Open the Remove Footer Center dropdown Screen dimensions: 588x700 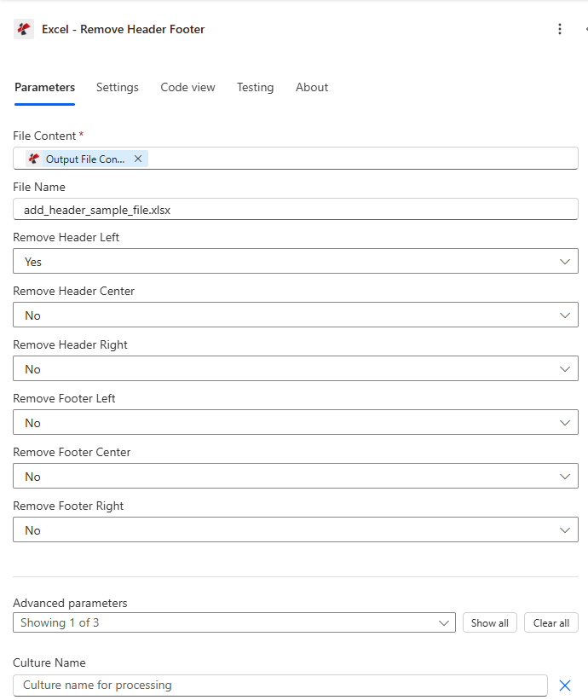tap(296, 476)
